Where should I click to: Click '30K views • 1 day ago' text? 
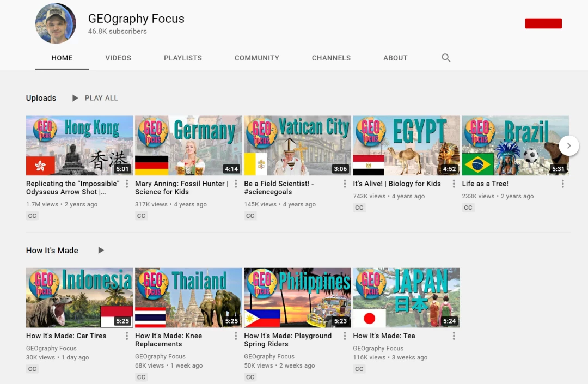tap(57, 357)
